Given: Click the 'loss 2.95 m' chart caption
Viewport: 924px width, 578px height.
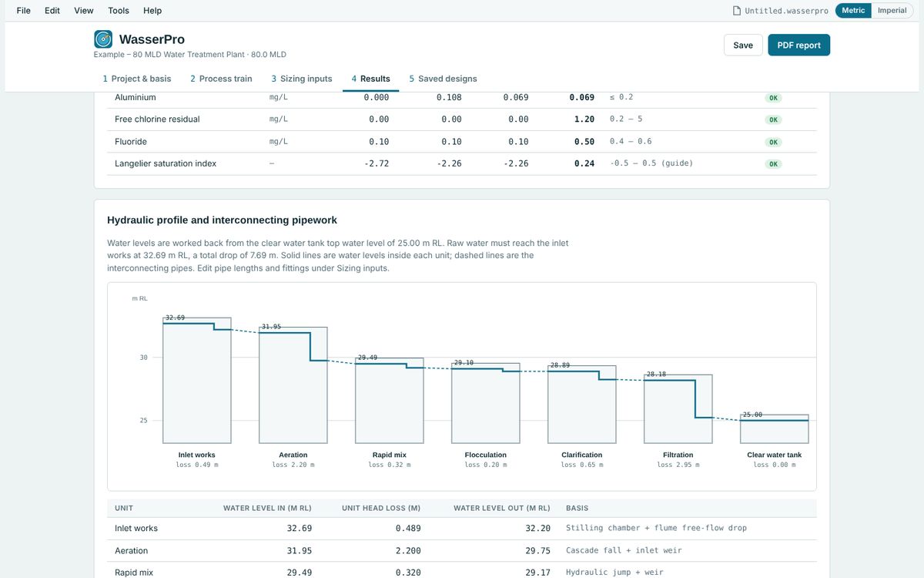Looking at the screenshot, I should click(678, 465).
